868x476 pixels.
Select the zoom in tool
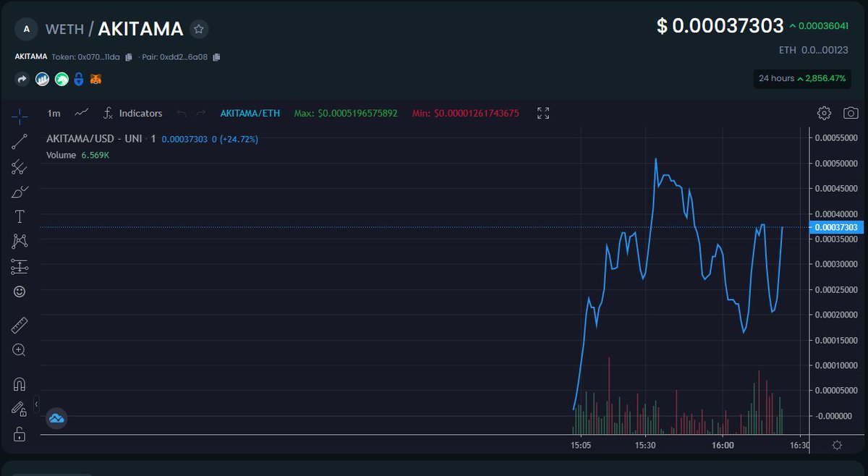pyautogui.click(x=20, y=350)
